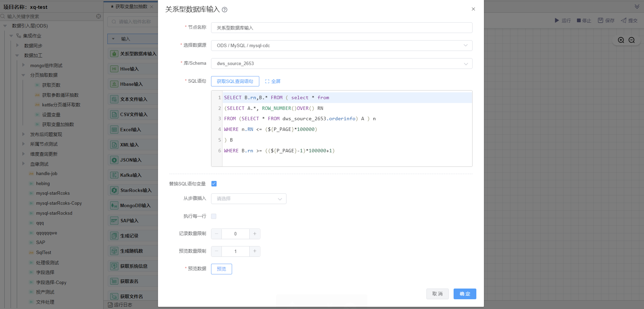The height and width of the screenshot is (309, 644).
Task: Uncheck the 替换SQL语句变量 checkbox
Action: coord(214,184)
